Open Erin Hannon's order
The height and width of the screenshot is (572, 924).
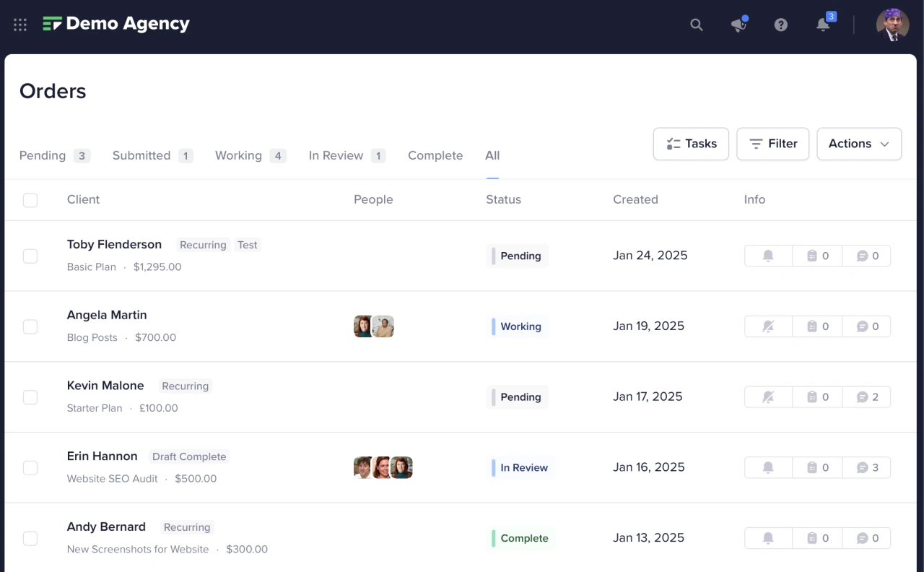(102, 456)
